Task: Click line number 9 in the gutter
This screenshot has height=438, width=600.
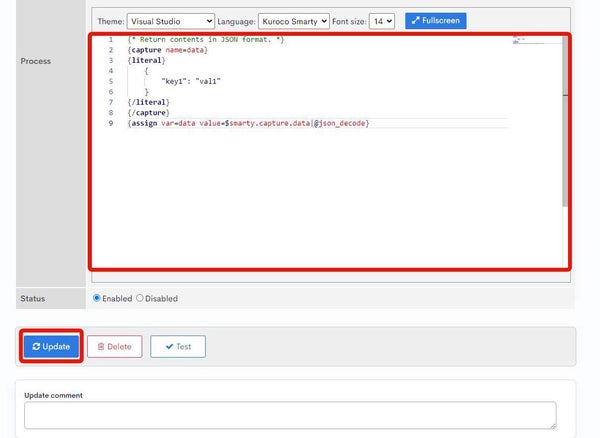Action: (111, 123)
